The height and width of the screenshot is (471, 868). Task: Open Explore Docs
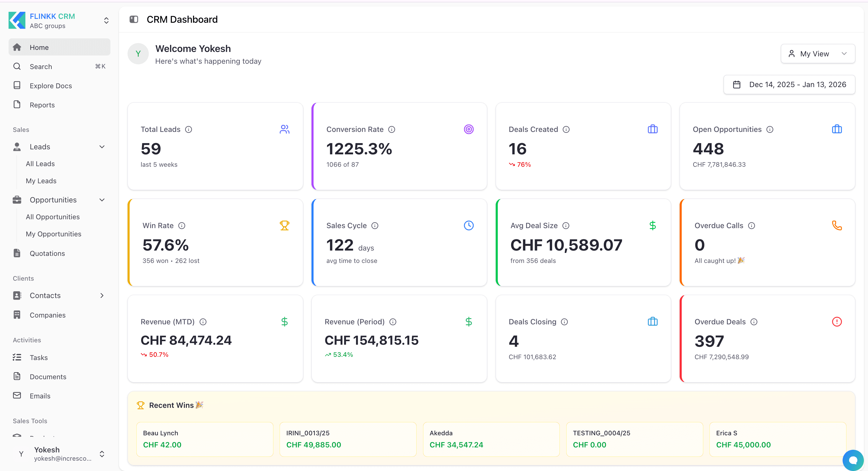pos(59,86)
